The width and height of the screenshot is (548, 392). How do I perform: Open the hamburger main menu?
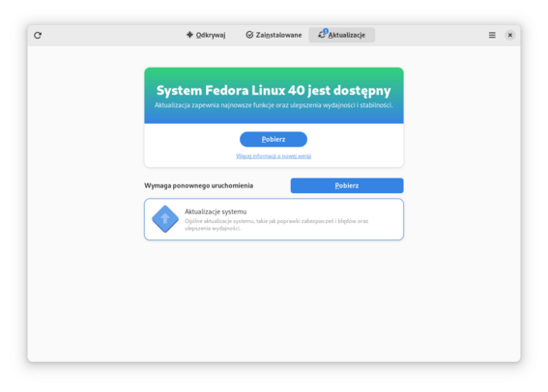(x=492, y=35)
